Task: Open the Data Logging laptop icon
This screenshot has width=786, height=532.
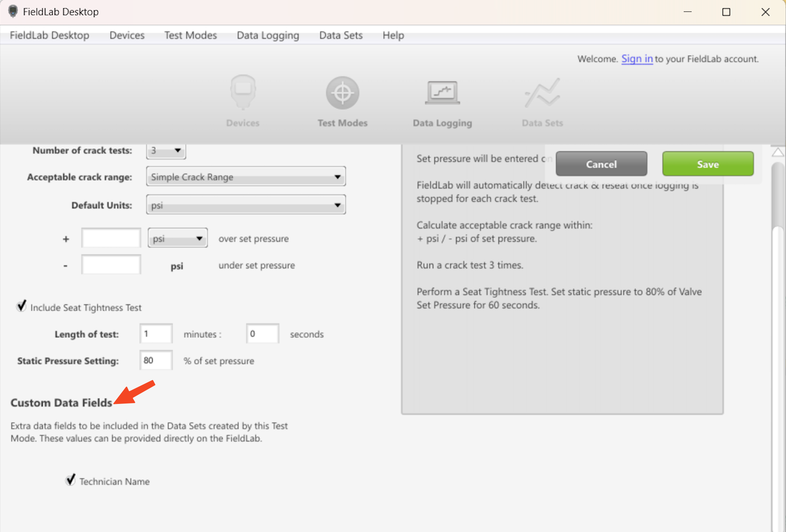Action: [x=442, y=93]
